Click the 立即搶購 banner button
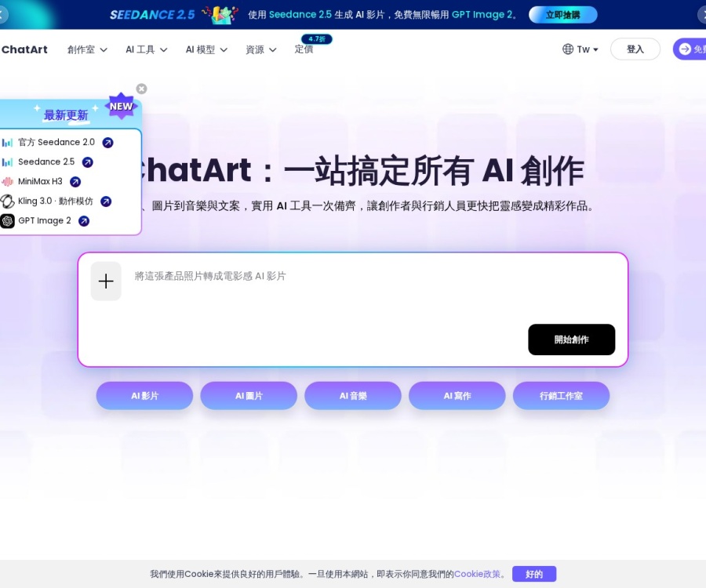The width and height of the screenshot is (706, 588). (x=562, y=15)
